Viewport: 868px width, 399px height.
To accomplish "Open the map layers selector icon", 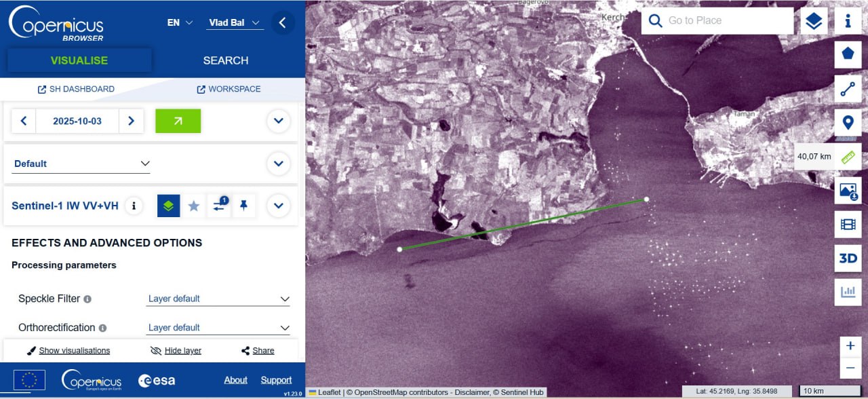I will point(814,21).
